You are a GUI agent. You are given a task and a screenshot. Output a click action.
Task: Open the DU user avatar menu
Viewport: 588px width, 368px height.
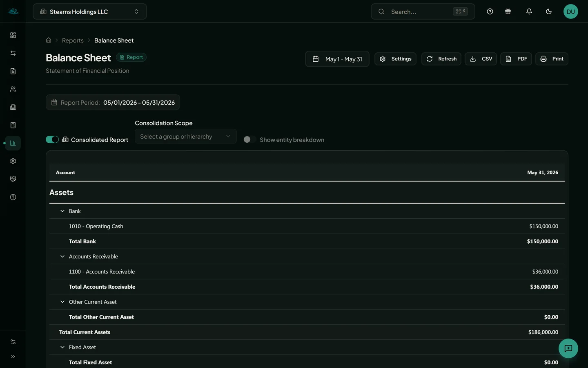tap(571, 11)
